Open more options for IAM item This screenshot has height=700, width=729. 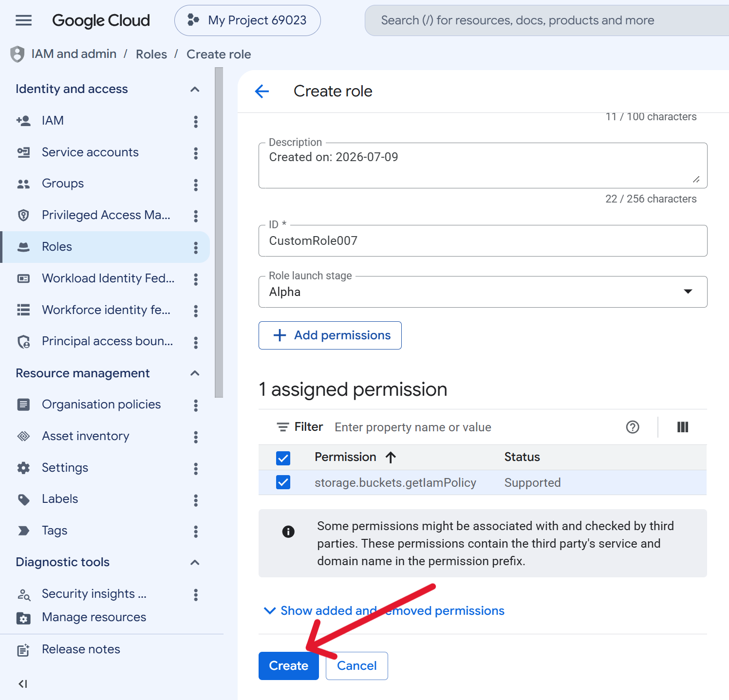pyautogui.click(x=196, y=121)
